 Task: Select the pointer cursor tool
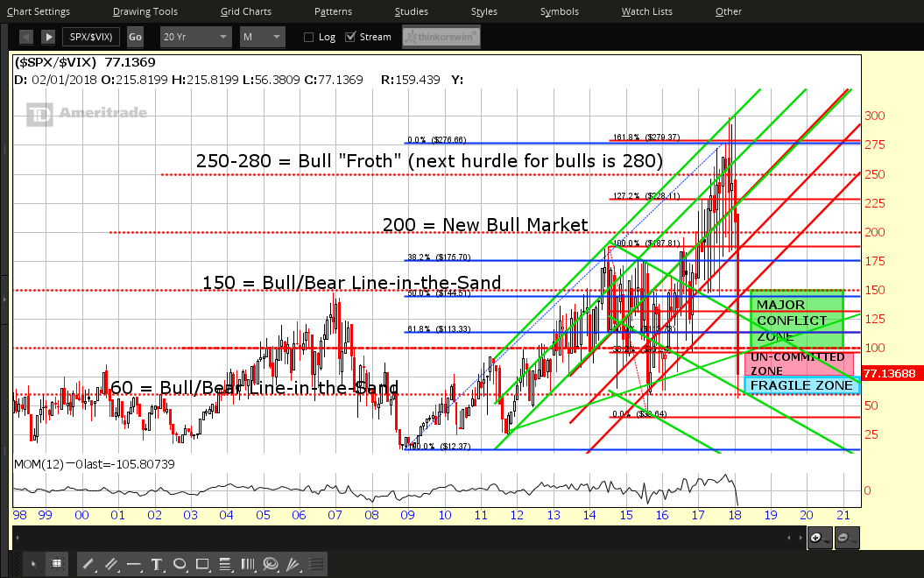pos(33,564)
